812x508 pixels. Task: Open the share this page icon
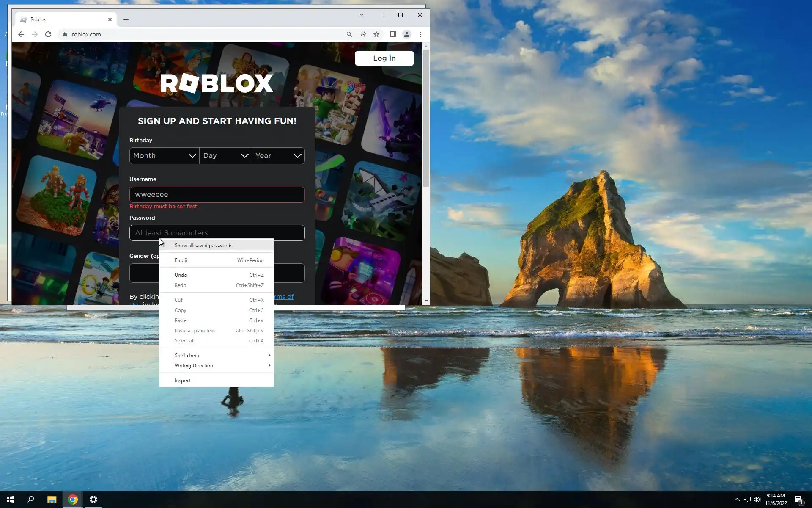(363, 34)
